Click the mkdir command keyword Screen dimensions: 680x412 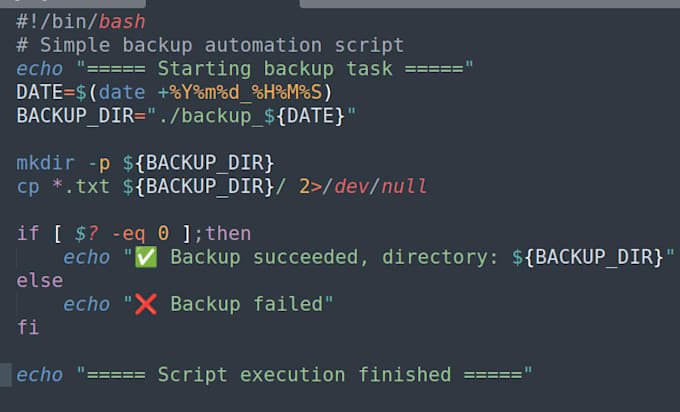pos(46,163)
